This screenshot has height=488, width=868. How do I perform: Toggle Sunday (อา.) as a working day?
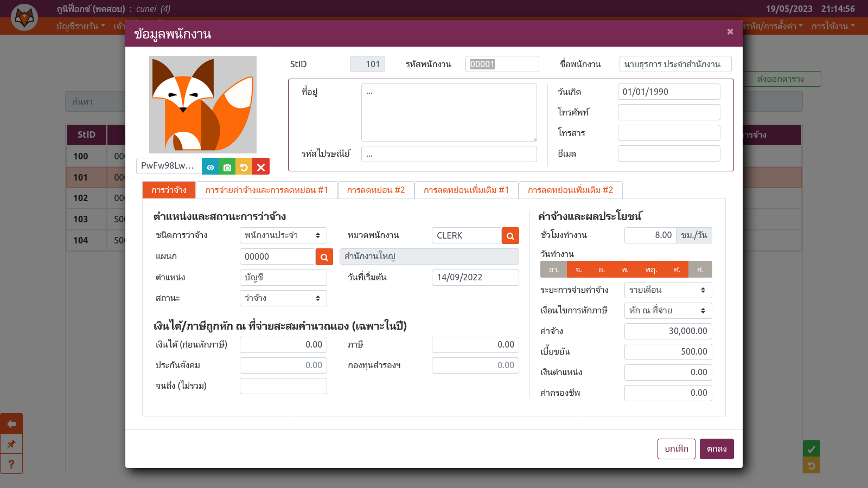click(x=553, y=269)
